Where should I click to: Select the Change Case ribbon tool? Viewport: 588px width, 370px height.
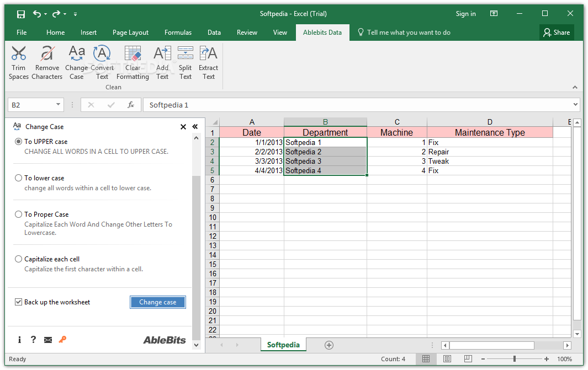click(x=77, y=62)
